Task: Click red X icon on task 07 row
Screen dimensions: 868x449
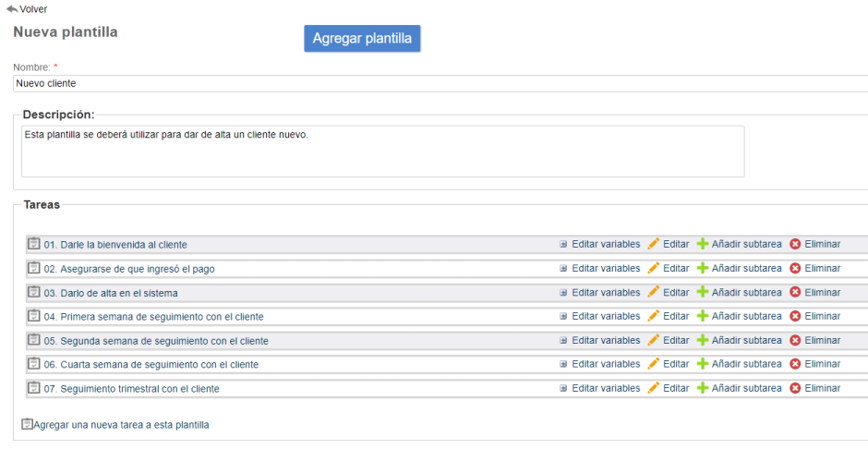Action: (795, 388)
